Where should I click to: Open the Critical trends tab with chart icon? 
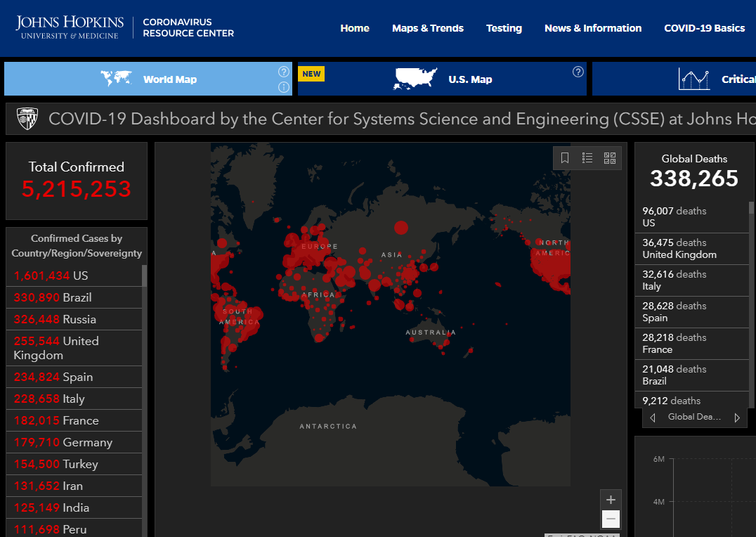point(674,79)
